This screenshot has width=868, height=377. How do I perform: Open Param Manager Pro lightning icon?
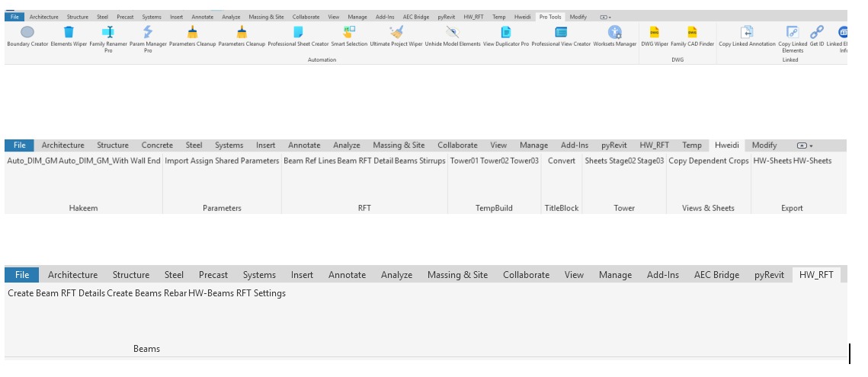coord(148,32)
